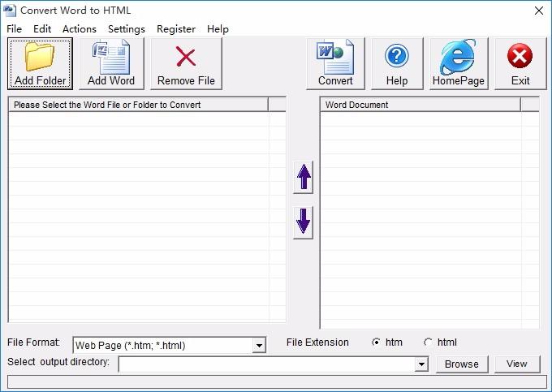Open the Settings menu

(x=127, y=29)
